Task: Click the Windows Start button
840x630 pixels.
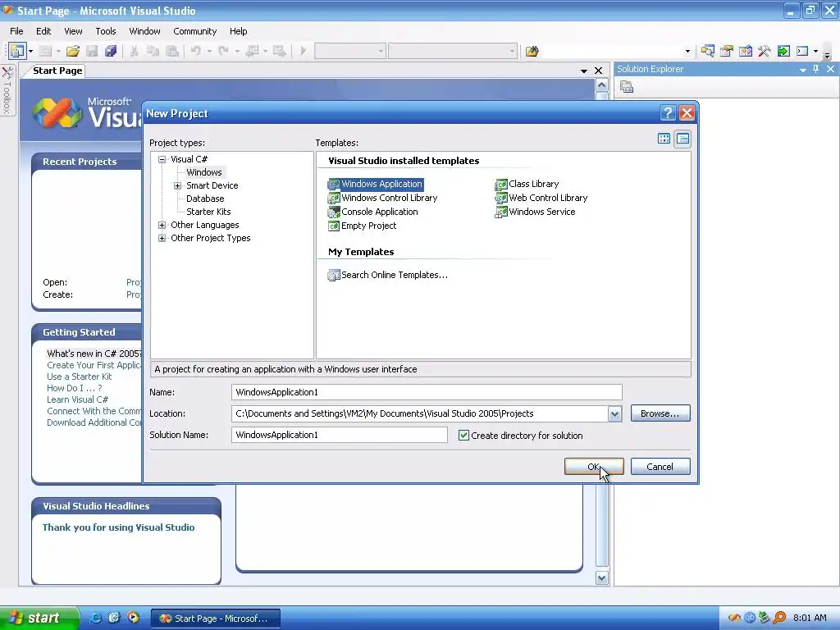Action: 39,618
